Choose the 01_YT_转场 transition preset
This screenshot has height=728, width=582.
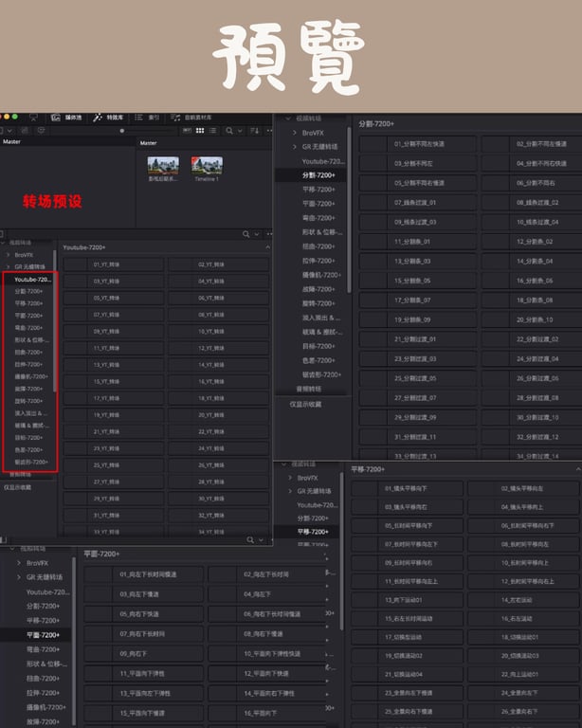pyautogui.click(x=114, y=264)
